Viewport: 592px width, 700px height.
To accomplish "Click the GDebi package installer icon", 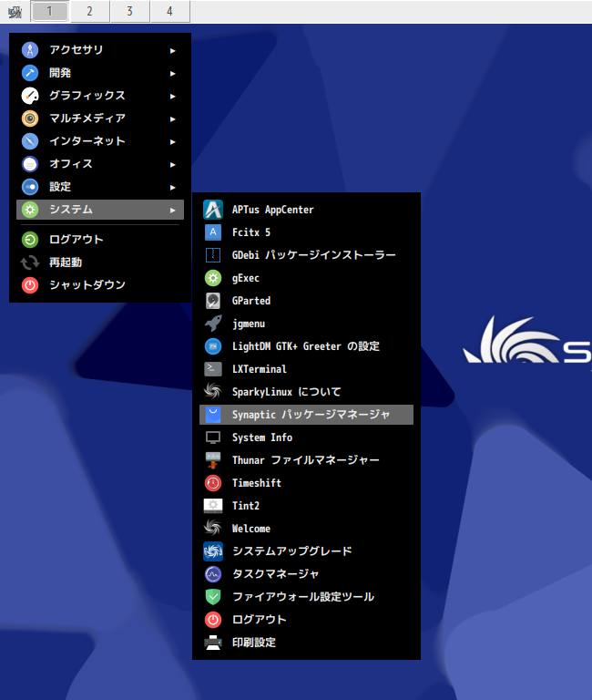I will tap(213, 255).
